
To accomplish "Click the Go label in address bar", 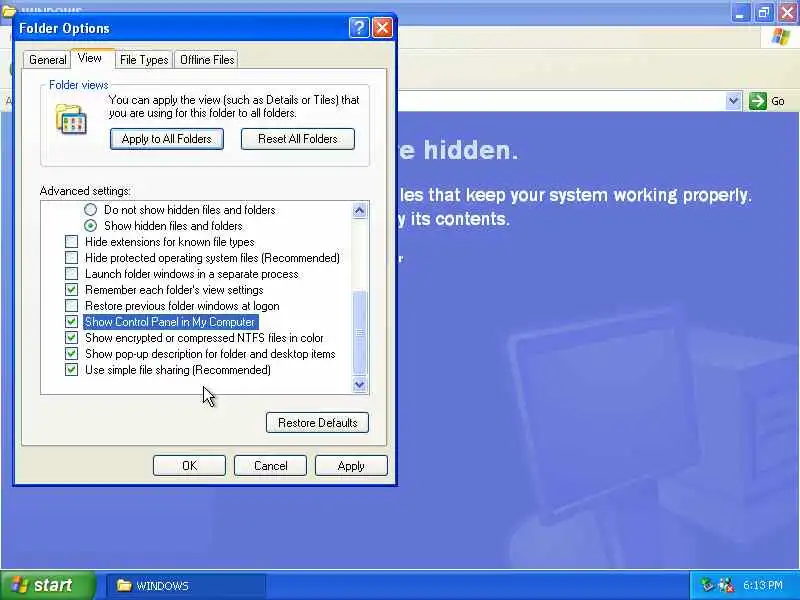I will click(x=778, y=101).
